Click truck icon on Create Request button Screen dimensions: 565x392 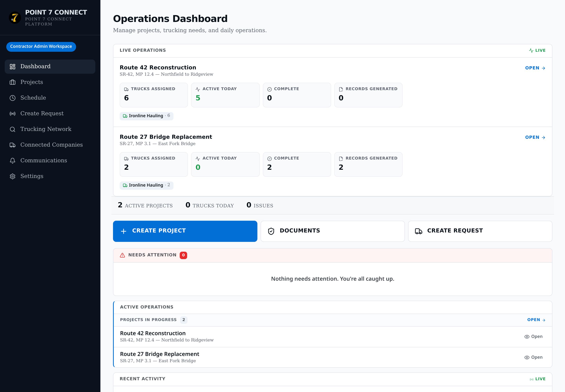[x=419, y=231]
